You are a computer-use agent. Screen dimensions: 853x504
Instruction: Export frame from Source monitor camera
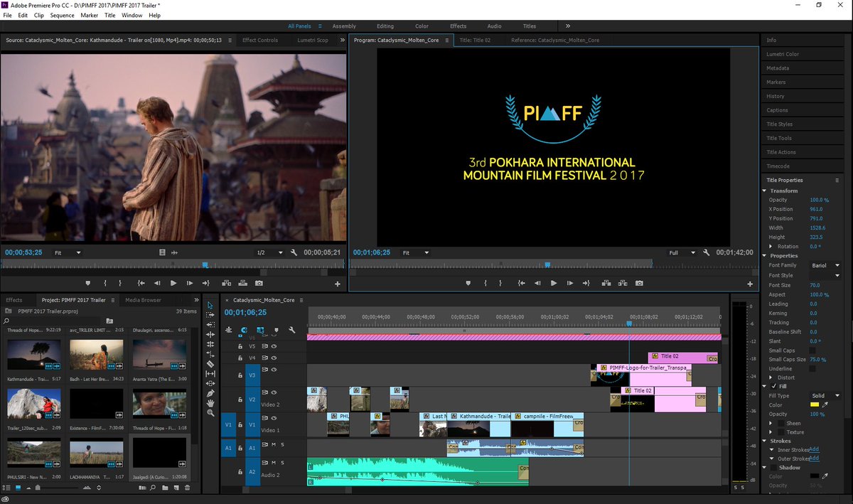coord(259,283)
